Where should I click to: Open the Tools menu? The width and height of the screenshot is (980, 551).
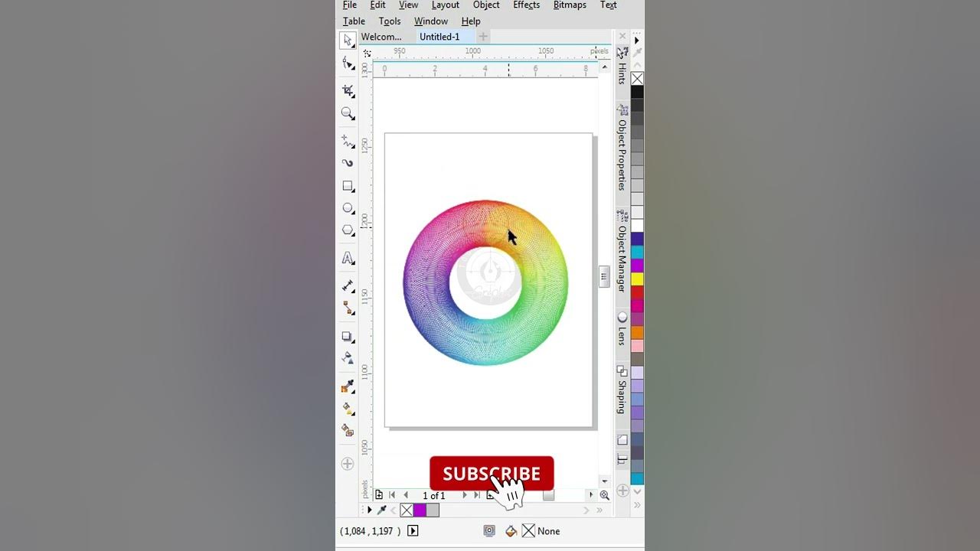tap(390, 21)
